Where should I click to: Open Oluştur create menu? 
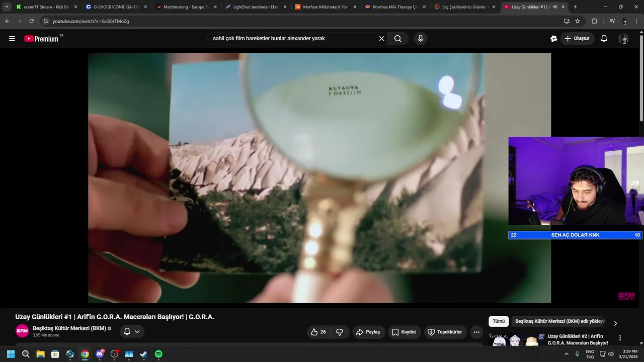click(x=578, y=39)
